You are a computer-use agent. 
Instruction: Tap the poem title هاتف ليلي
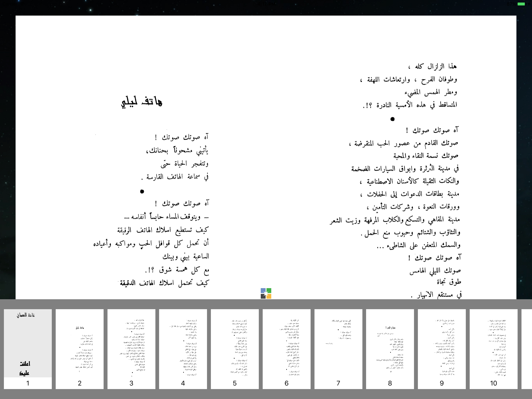(x=142, y=102)
